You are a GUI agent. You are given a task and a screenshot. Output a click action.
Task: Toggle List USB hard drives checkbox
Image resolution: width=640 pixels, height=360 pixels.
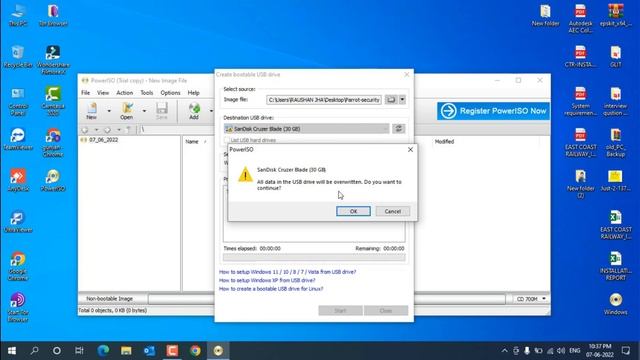click(227, 140)
